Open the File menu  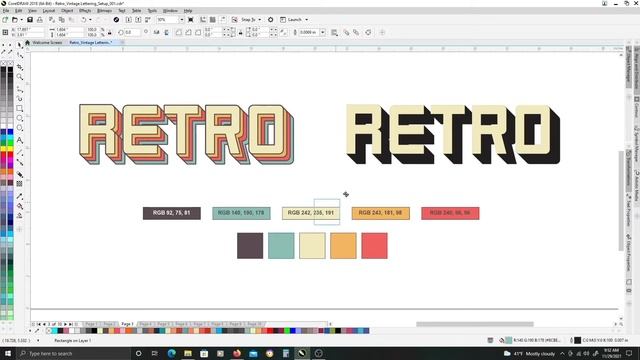click(6, 11)
